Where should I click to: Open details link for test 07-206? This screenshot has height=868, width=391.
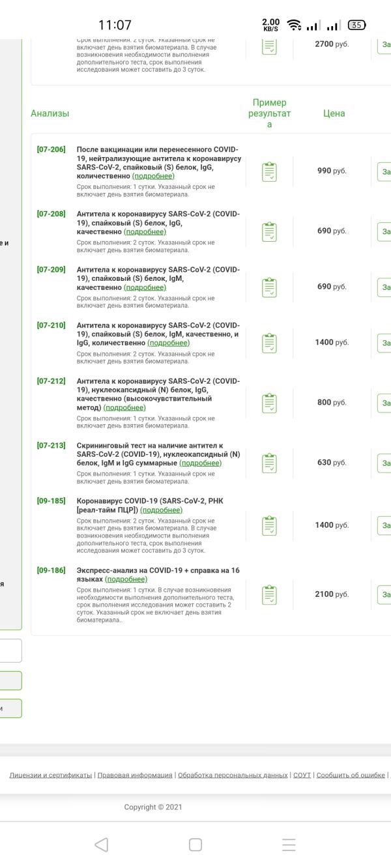click(x=153, y=176)
